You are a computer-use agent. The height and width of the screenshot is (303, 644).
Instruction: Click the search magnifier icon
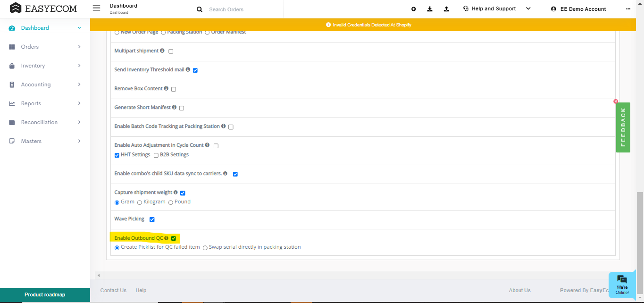tap(200, 9)
